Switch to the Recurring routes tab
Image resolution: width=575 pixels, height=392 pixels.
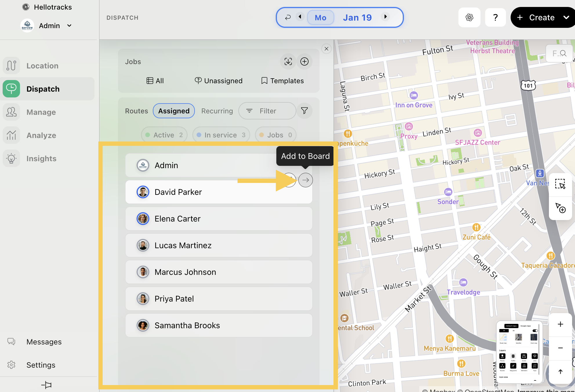pyautogui.click(x=217, y=111)
